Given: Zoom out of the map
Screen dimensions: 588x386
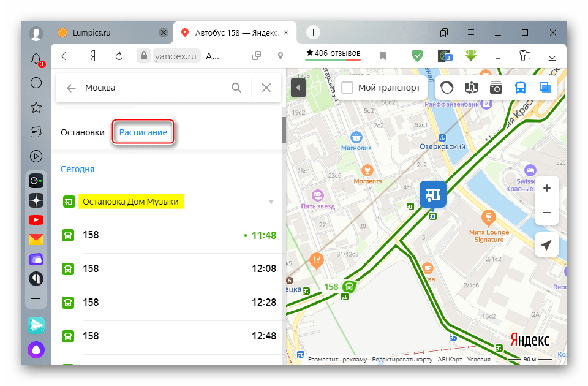Looking at the screenshot, I should point(546,213).
